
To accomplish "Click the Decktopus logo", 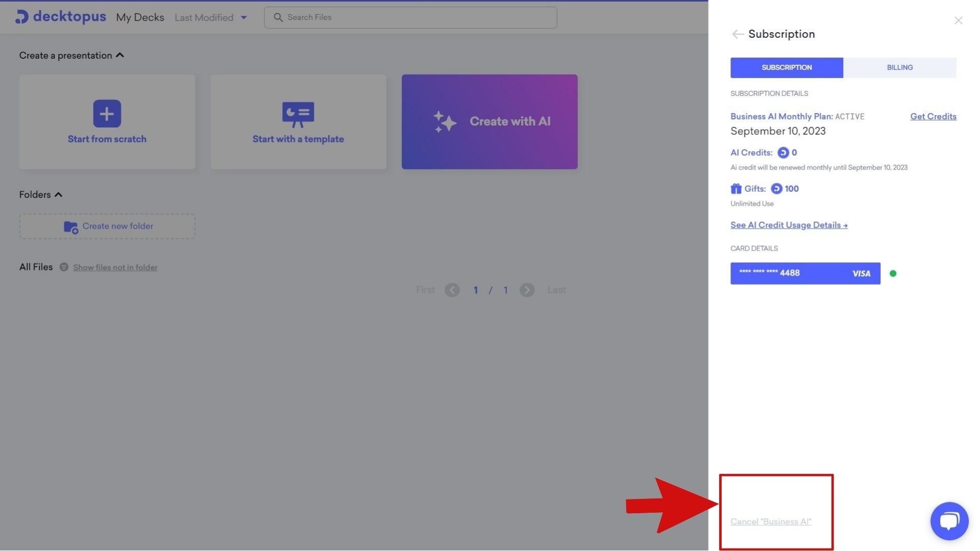I will coord(60,17).
